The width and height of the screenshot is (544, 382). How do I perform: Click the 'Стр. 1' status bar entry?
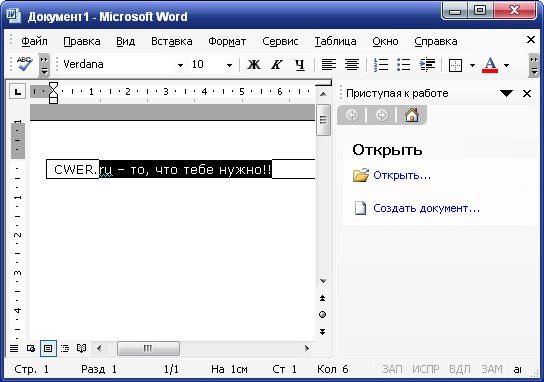pyautogui.click(x=31, y=369)
